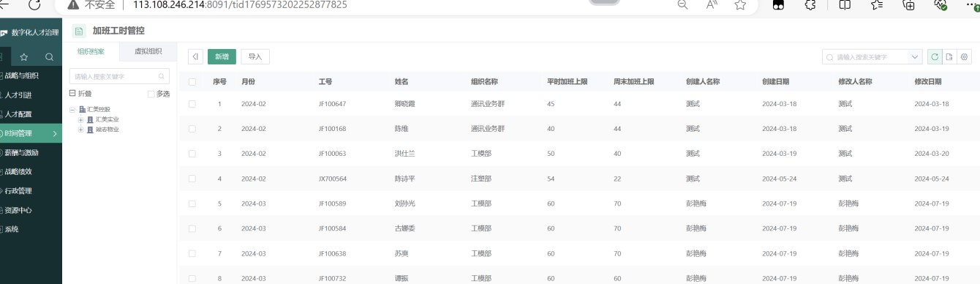The height and width of the screenshot is (284, 980).
Task: Open 薪酬与激励 in the sidebar menu
Action: coord(22,153)
